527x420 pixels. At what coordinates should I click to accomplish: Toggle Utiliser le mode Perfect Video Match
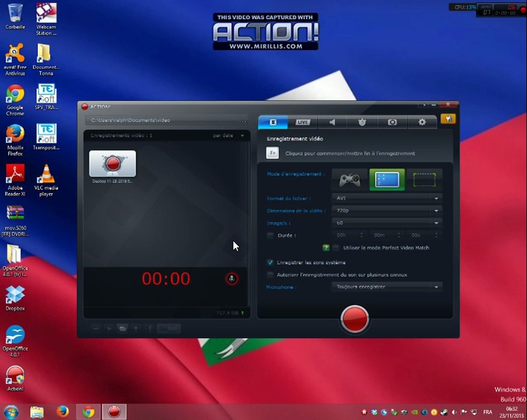tap(336, 248)
